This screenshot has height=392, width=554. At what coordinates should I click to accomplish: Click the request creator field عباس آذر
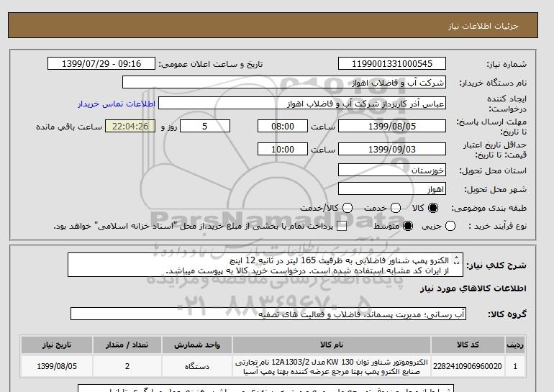pyautogui.click(x=302, y=104)
